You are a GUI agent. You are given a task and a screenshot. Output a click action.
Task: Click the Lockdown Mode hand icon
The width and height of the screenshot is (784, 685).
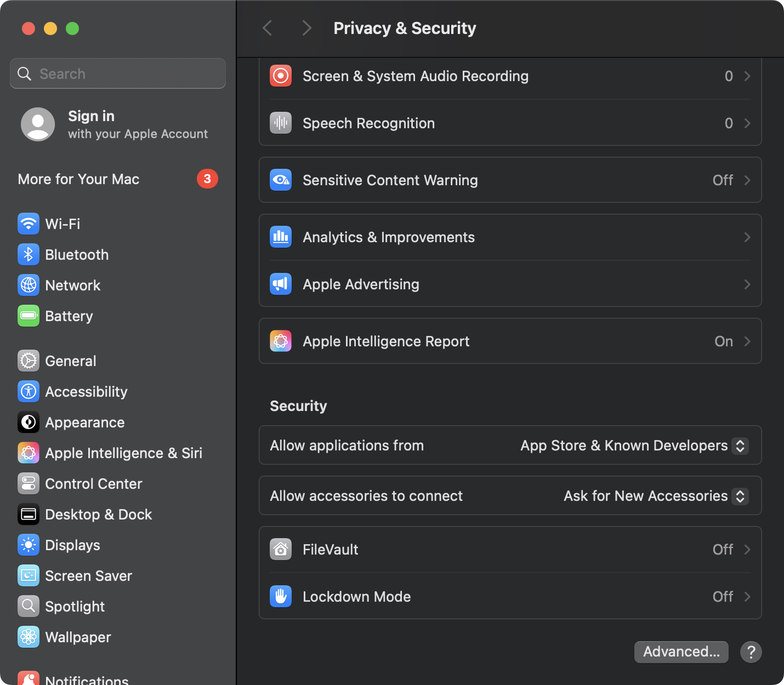tap(281, 596)
